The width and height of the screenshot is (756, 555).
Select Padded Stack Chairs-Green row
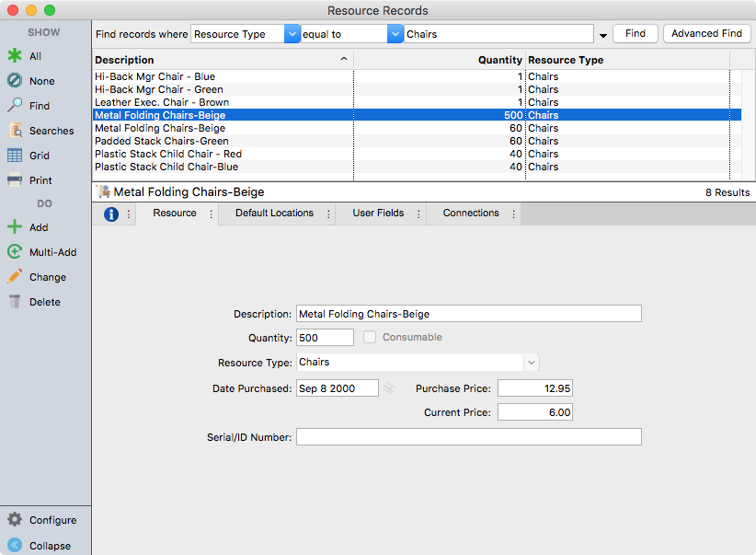(x=162, y=141)
